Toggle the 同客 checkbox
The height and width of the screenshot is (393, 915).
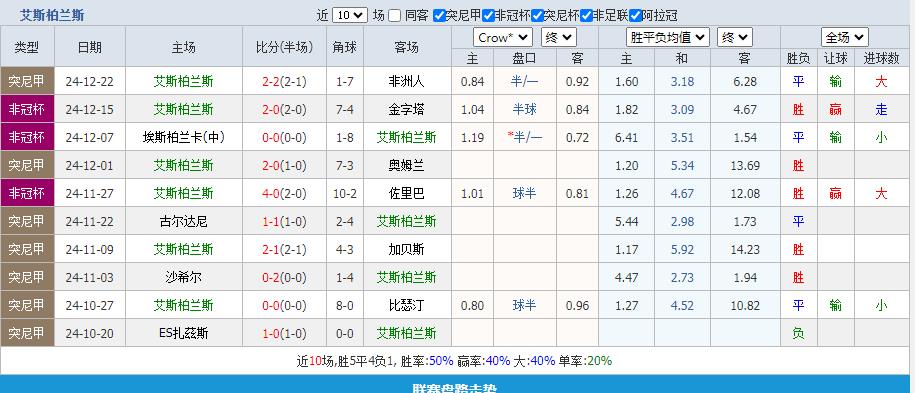[394, 16]
